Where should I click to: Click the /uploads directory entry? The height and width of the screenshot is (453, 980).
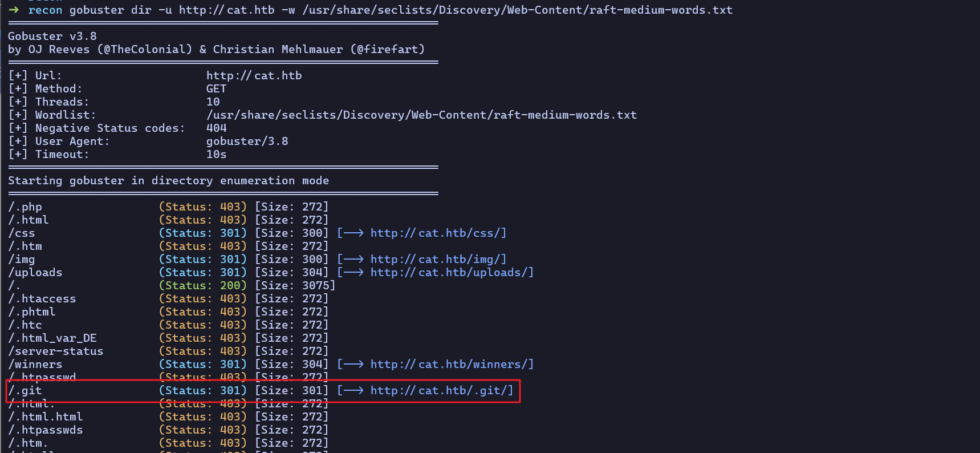tap(35, 272)
